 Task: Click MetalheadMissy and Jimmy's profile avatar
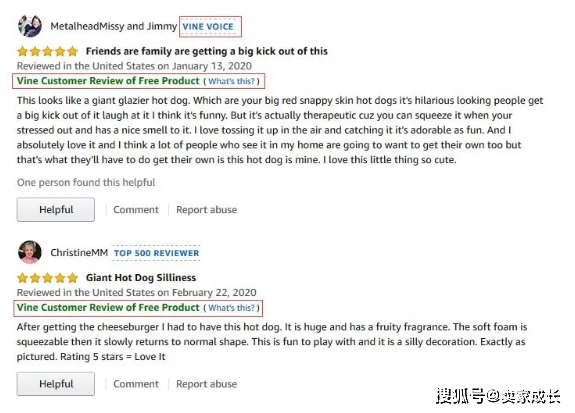click(30, 26)
